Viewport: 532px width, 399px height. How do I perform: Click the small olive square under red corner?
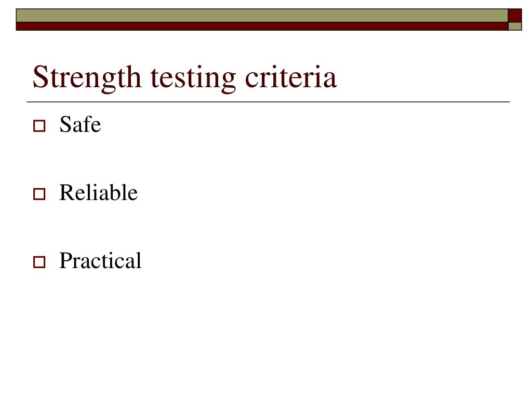[x=515, y=26]
